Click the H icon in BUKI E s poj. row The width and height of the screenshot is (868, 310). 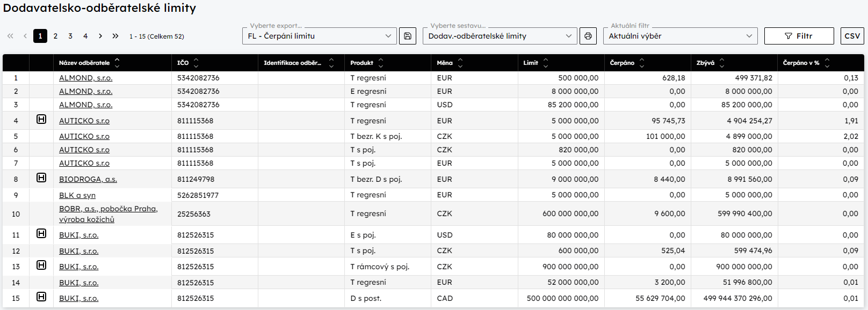[41, 233]
